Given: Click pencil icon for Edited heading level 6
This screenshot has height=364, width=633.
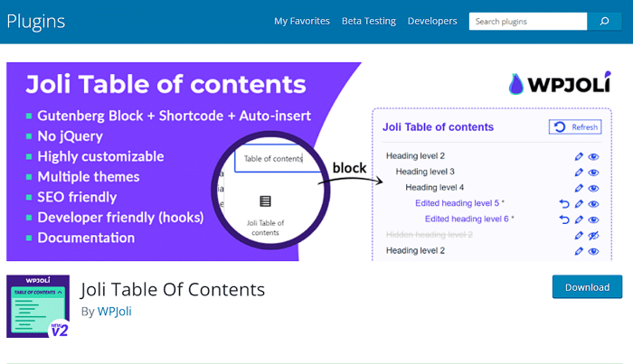Looking at the screenshot, I should click(579, 219).
